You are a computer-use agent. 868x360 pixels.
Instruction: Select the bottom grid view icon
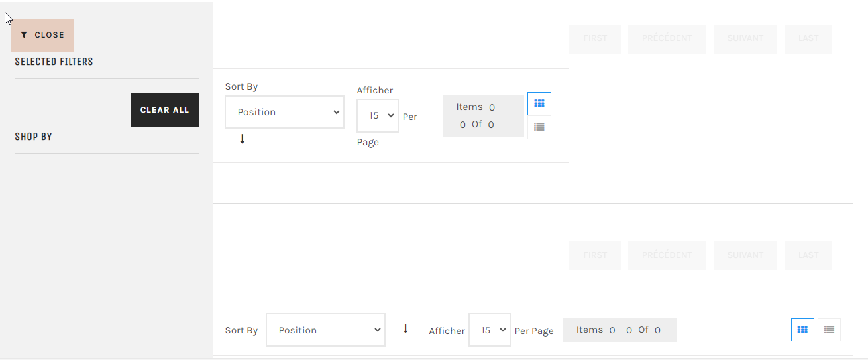802,330
